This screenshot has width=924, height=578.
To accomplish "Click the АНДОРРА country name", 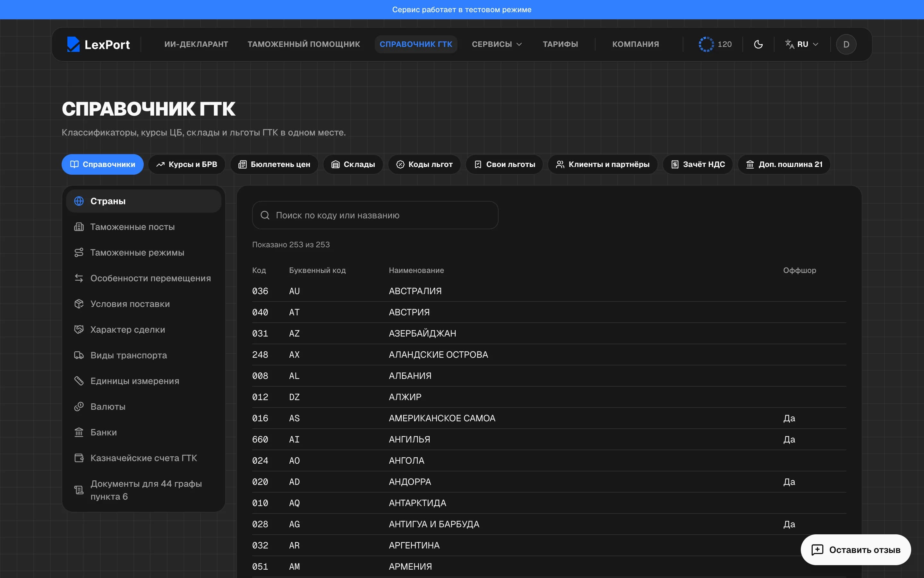I will click(410, 482).
